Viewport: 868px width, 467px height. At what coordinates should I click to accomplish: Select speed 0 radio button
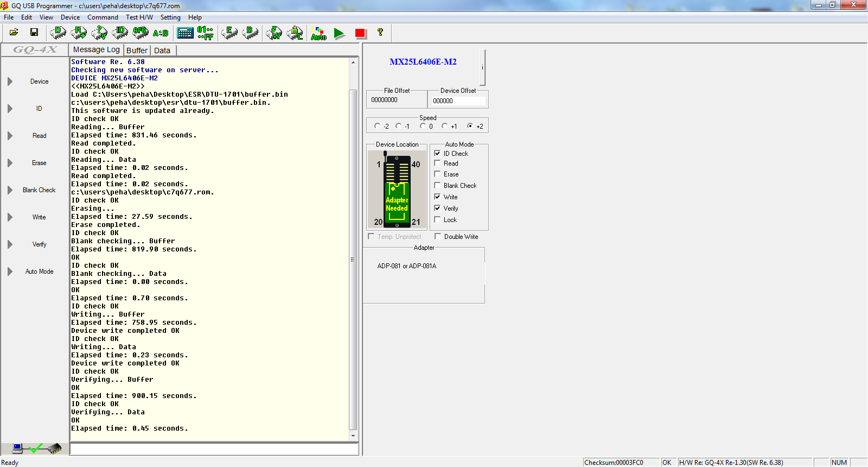(x=423, y=126)
